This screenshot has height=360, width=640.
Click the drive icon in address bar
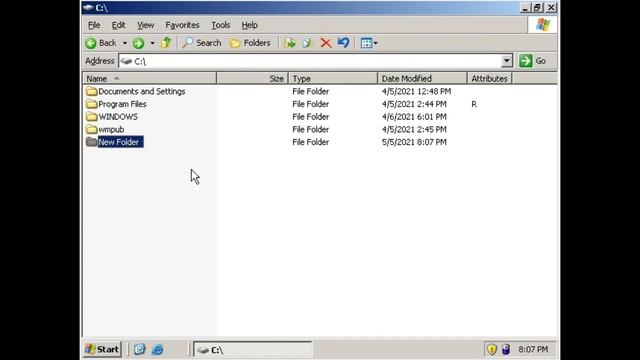[x=126, y=61]
